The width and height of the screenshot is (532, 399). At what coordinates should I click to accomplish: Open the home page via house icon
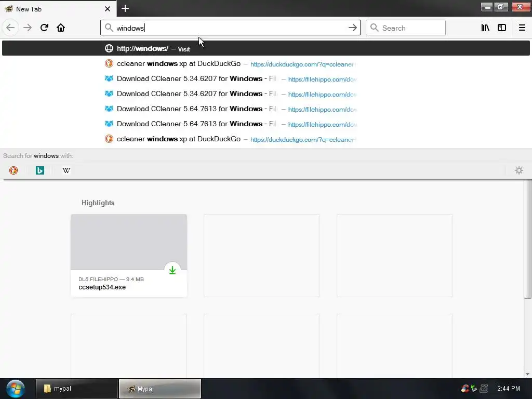[61, 28]
